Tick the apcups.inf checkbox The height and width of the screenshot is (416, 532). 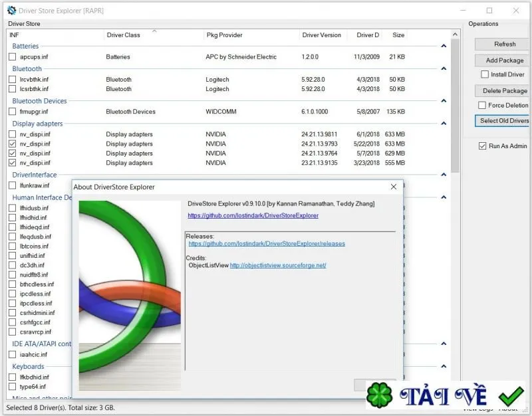coord(12,57)
